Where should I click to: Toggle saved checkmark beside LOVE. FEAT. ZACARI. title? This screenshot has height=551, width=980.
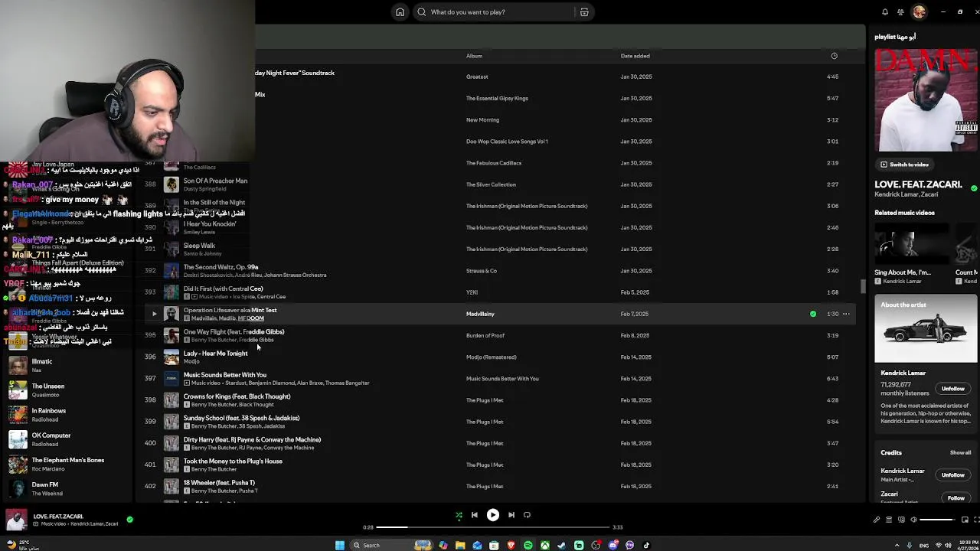tap(974, 188)
